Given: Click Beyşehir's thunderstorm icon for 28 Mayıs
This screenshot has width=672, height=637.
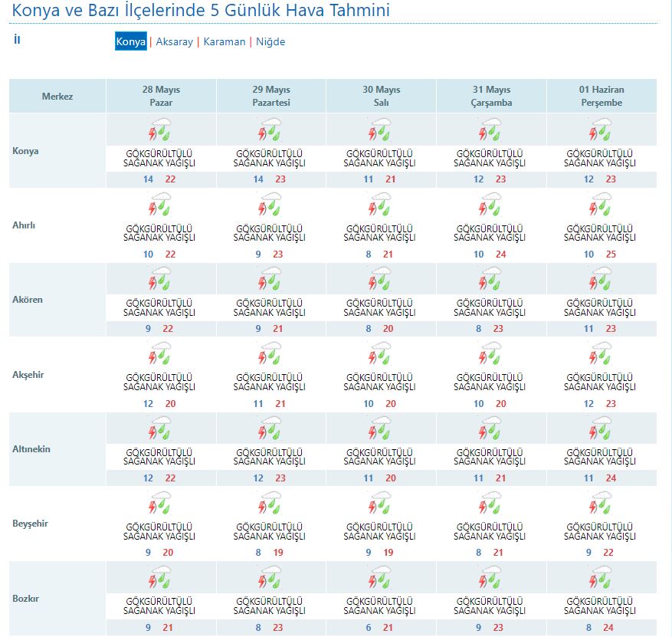Looking at the screenshot, I should point(160,504).
